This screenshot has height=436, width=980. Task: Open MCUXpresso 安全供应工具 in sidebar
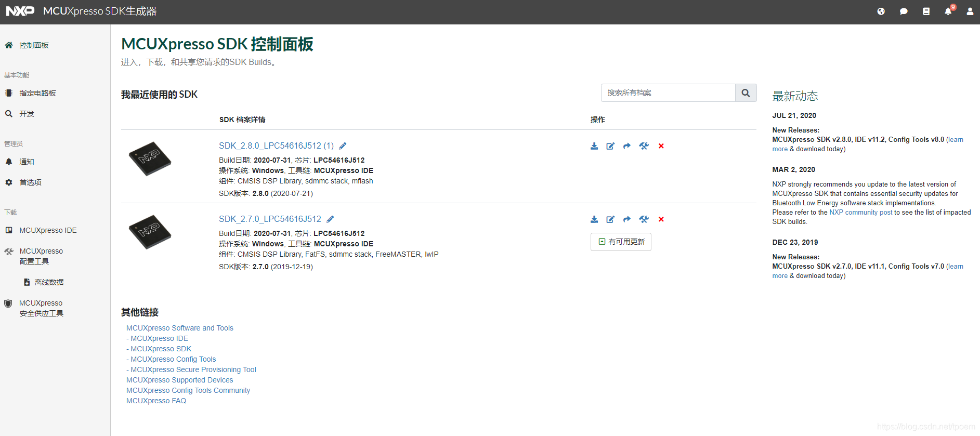pyautogui.click(x=34, y=308)
